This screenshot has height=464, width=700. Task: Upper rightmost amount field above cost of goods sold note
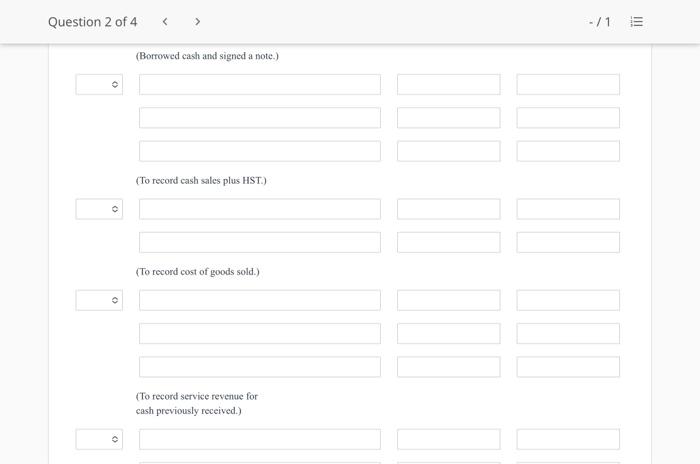point(568,209)
